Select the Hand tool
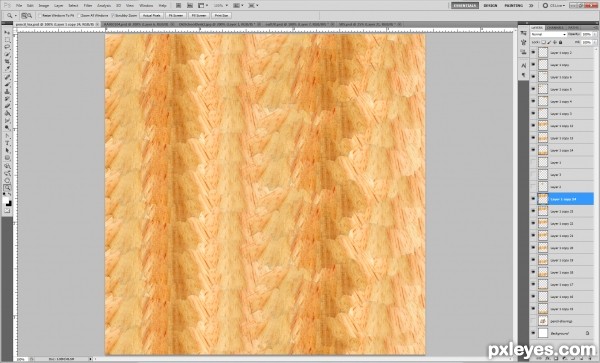The image size is (600, 363). click(7, 181)
